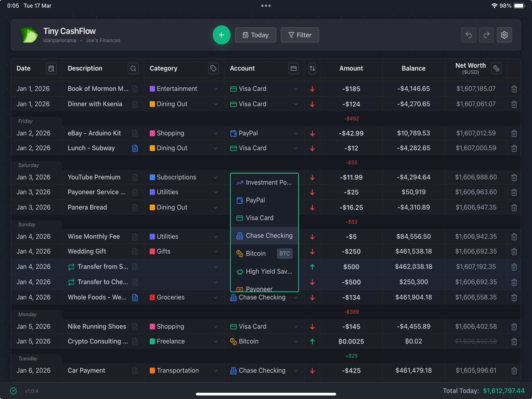The height and width of the screenshot is (399, 532).
Task: Select High Yield Sav... in the account list
Action: pyautogui.click(x=264, y=271)
